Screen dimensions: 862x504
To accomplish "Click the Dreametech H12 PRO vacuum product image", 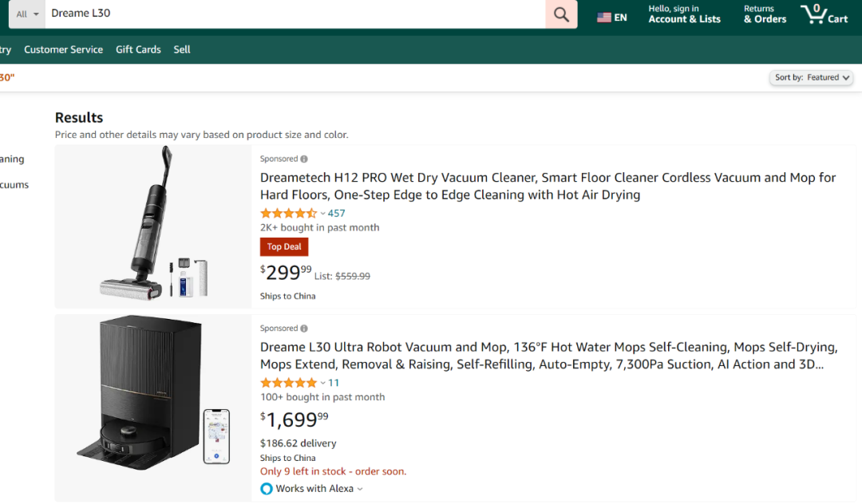I will pos(153,226).
